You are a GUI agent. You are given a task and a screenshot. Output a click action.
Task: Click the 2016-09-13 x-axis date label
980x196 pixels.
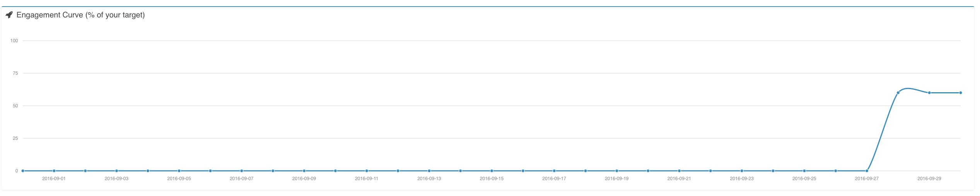(429, 179)
